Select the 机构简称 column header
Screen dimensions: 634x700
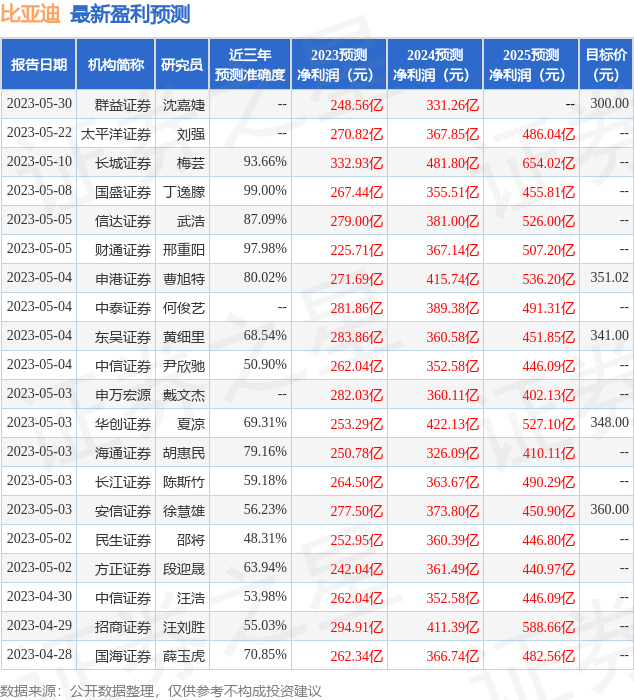click(116, 64)
